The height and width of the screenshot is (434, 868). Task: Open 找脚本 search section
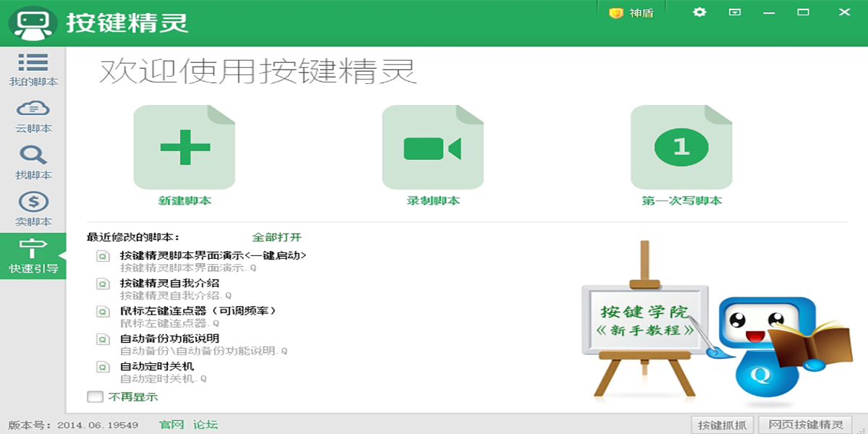[33, 161]
